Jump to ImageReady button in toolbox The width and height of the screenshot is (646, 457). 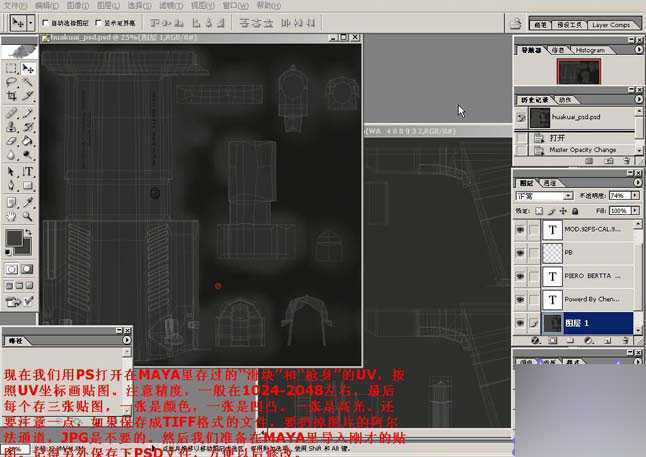tap(13, 302)
